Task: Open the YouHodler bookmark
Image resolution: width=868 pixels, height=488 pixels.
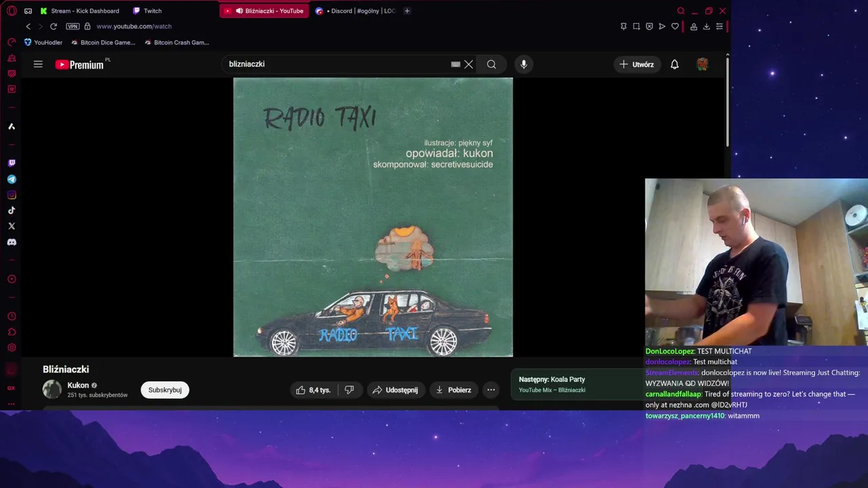Action: point(43,42)
